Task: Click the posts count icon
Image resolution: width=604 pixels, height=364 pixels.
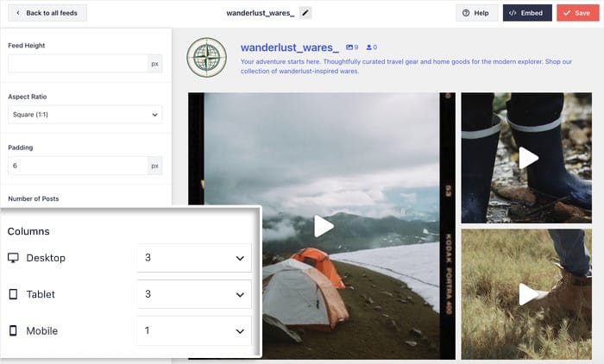Action: coord(349,47)
